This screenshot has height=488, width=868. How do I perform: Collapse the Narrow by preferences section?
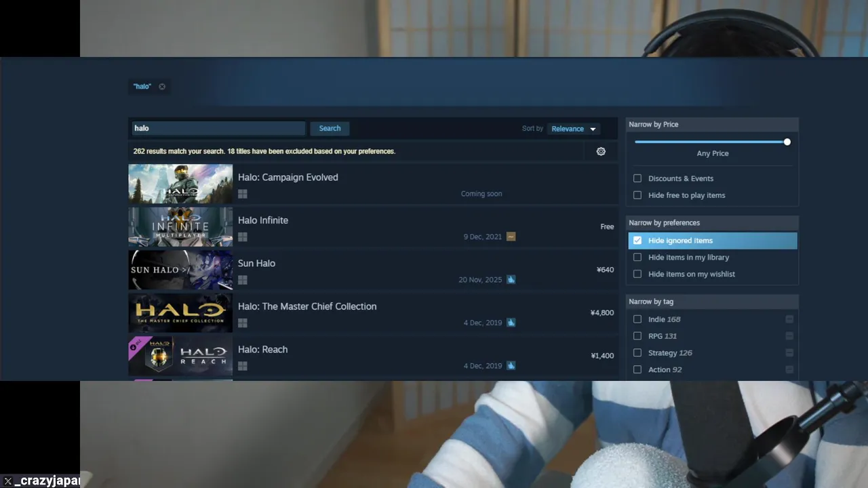(712, 223)
